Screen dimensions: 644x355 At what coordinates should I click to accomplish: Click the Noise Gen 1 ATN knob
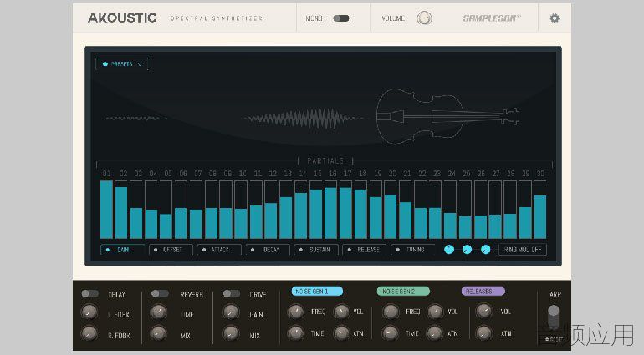pos(341,333)
